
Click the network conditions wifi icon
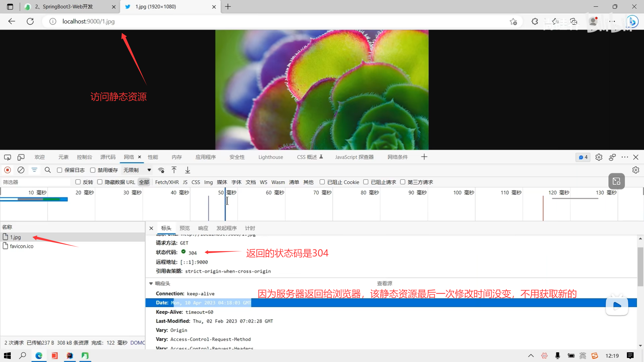tap(161, 170)
